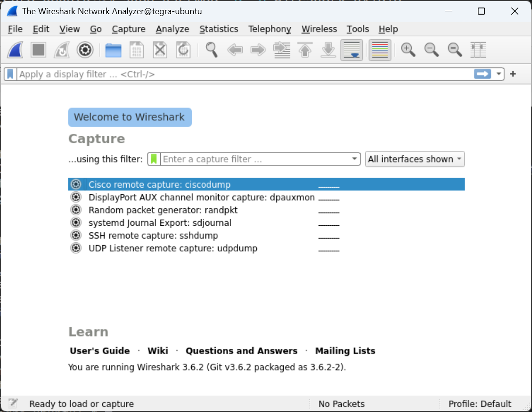Select DisplayPort AUX channel monitor: dpauxmon

266,197
